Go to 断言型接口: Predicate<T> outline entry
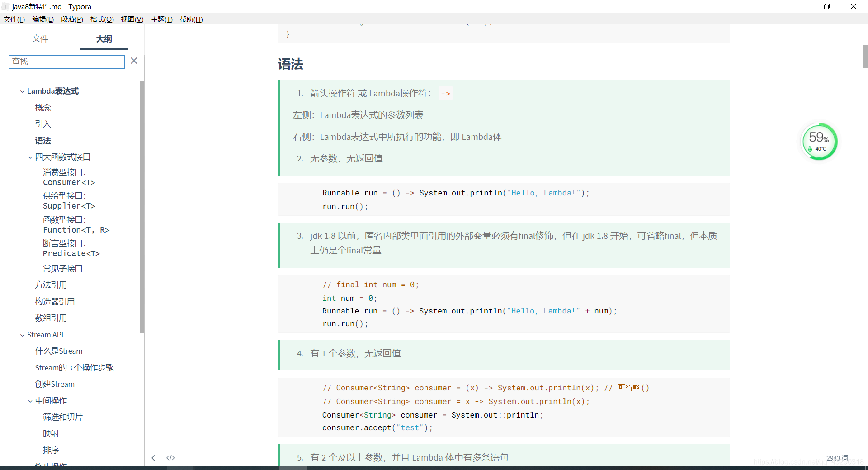 coord(71,248)
